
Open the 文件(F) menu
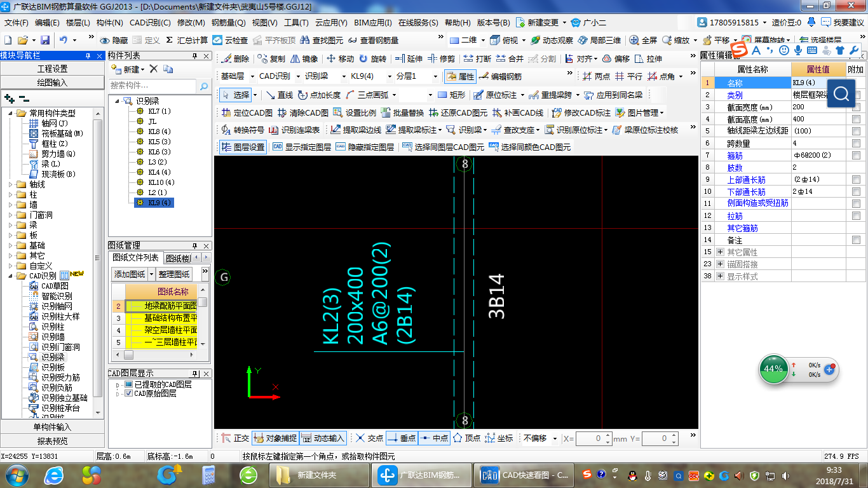pos(17,22)
